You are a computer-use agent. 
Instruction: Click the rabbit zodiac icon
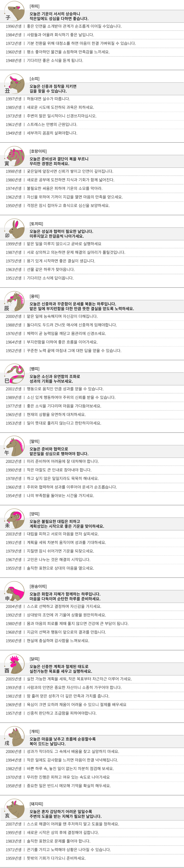pyautogui.click(x=14, y=228)
